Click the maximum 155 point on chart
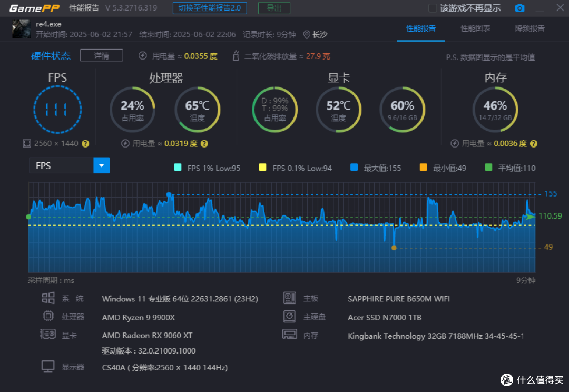 tap(169, 195)
